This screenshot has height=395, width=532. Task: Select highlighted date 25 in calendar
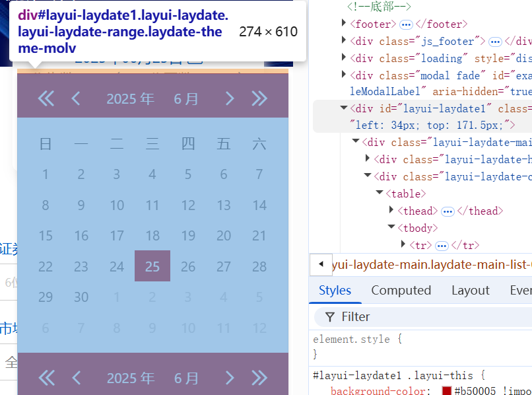click(152, 266)
